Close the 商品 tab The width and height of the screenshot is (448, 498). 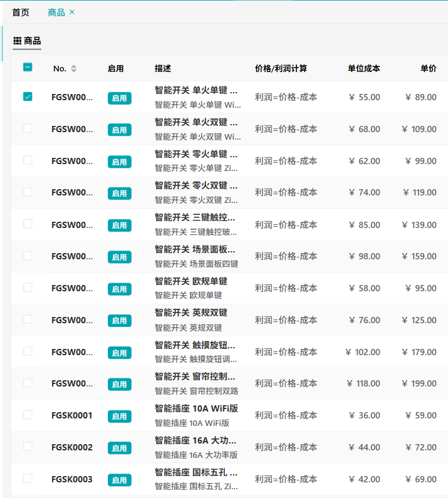(x=72, y=12)
